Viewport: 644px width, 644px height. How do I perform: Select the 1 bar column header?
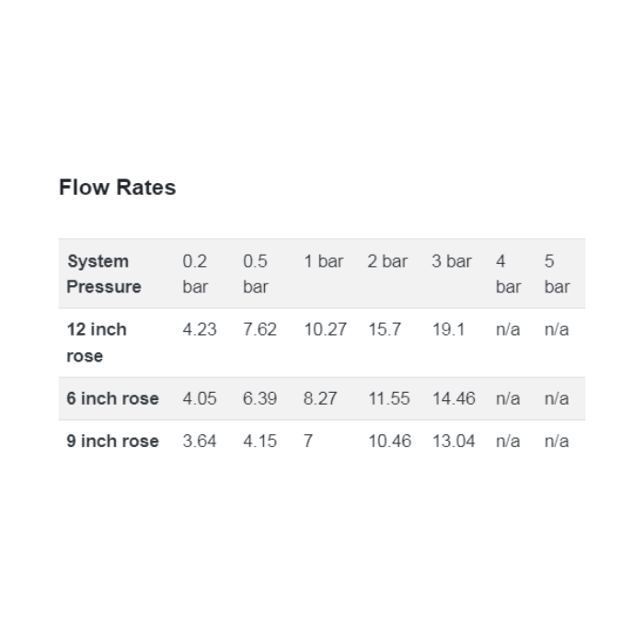[x=323, y=261]
